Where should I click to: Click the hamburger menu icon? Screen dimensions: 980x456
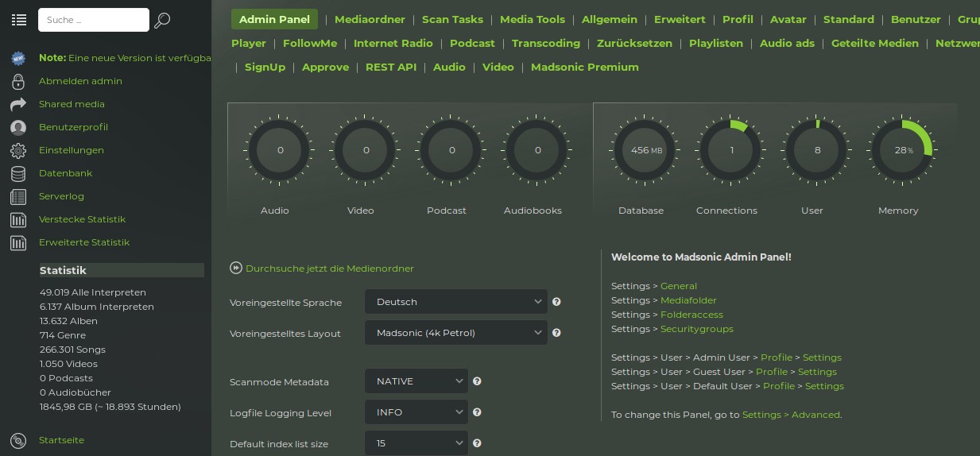pyautogui.click(x=18, y=20)
